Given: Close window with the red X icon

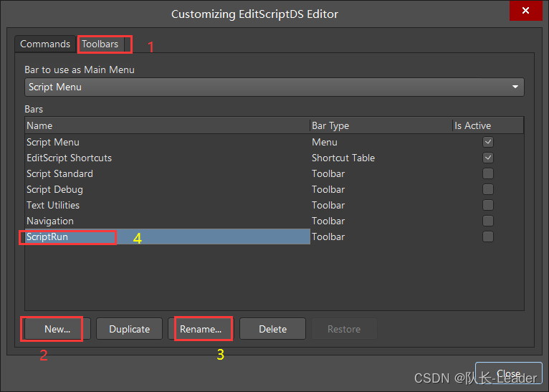Looking at the screenshot, I should pyautogui.click(x=526, y=12).
